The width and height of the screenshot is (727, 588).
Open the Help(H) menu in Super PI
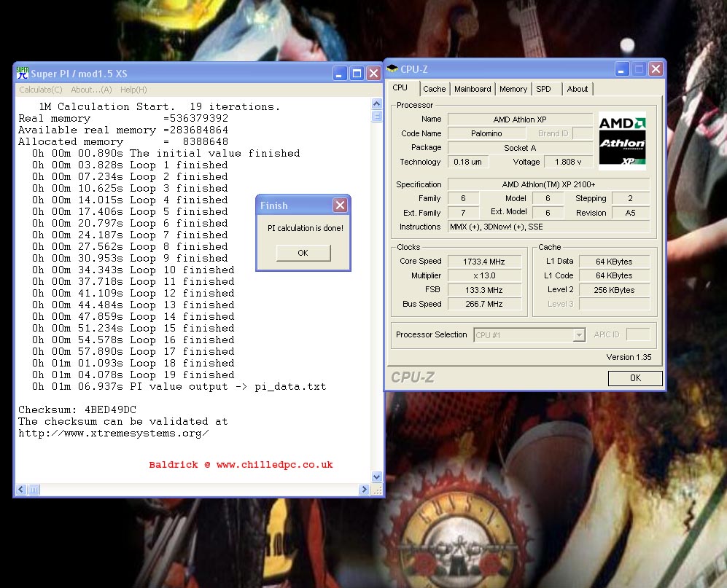click(133, 90)
